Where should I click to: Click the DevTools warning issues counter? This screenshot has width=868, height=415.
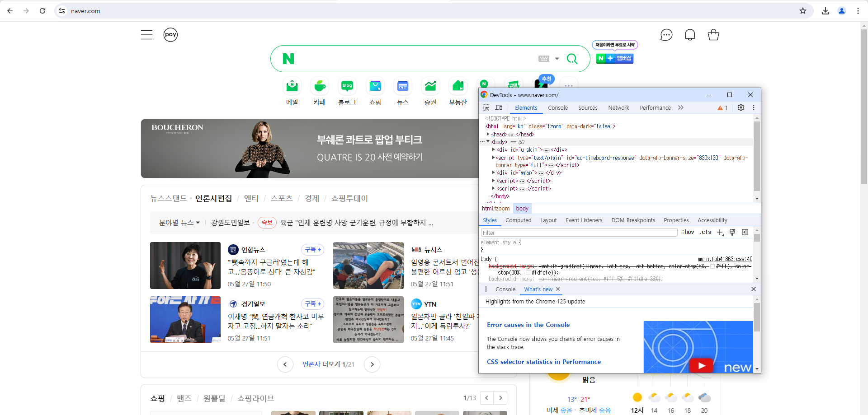(722, 108)
